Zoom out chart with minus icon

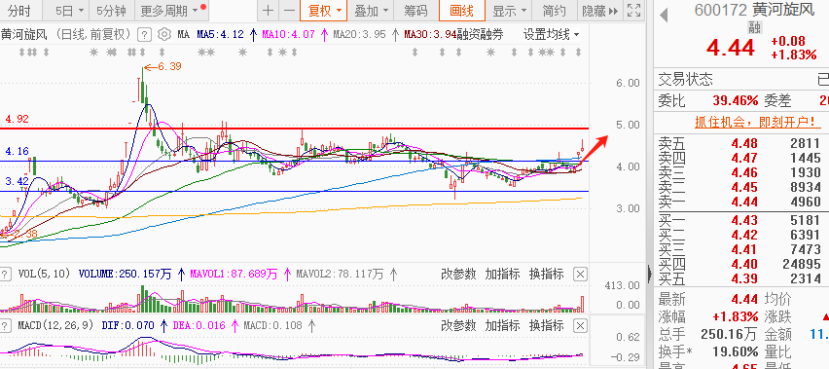(289, 11)
